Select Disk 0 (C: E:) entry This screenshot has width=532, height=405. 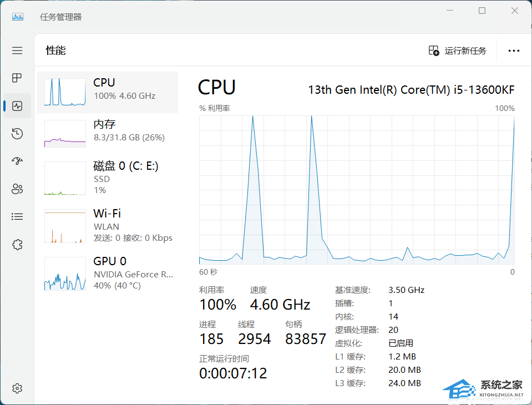coord(108,178)
